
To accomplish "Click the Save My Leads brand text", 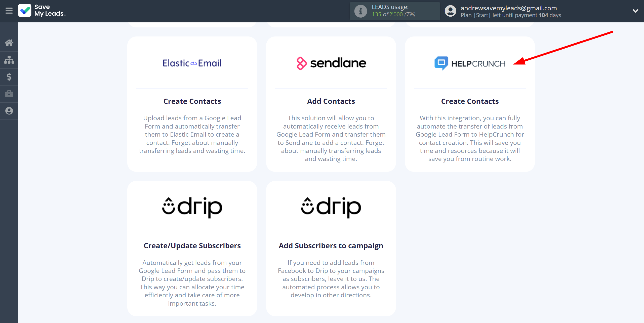I will tap(50, 10).
